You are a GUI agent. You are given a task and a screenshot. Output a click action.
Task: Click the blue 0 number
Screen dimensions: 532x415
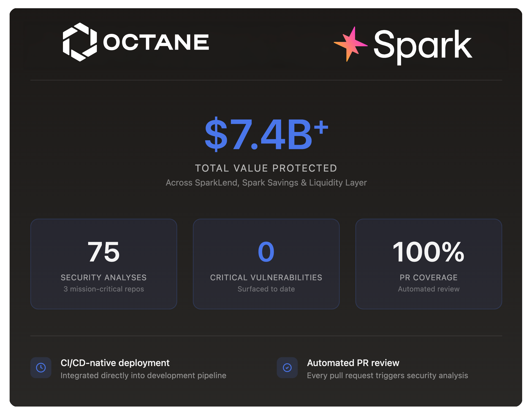pyautogui.click(x=266, y=252)
